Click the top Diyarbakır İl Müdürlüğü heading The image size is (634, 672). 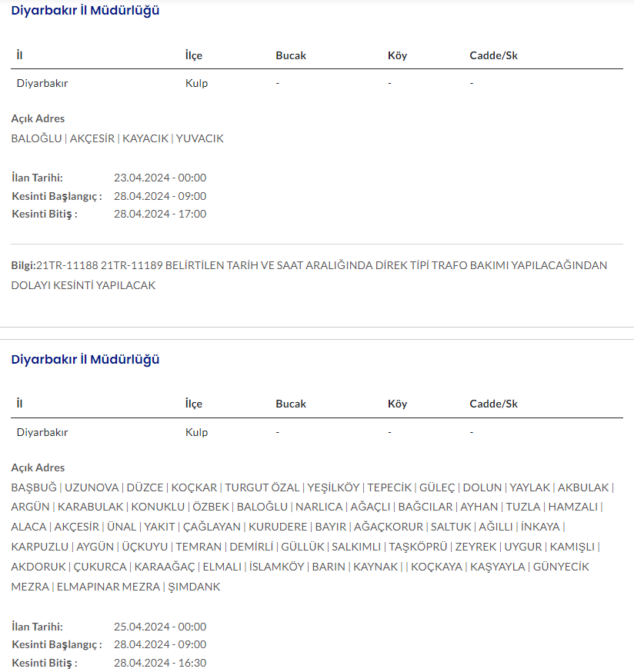click(85, 11)
